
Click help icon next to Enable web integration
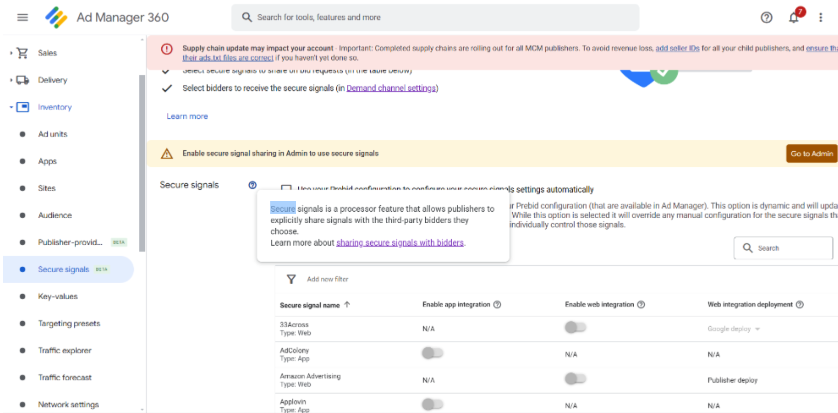641,304
